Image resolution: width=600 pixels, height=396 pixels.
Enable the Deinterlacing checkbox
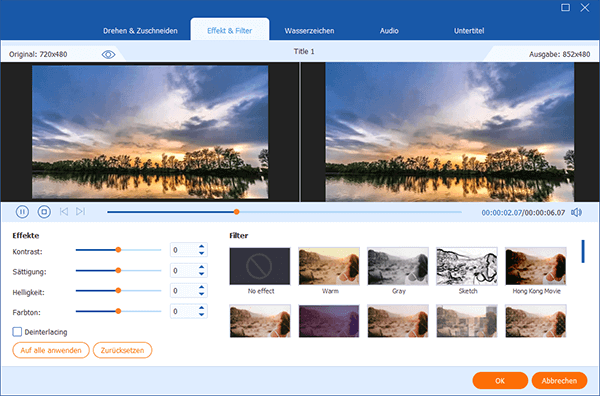coord(17,332)
